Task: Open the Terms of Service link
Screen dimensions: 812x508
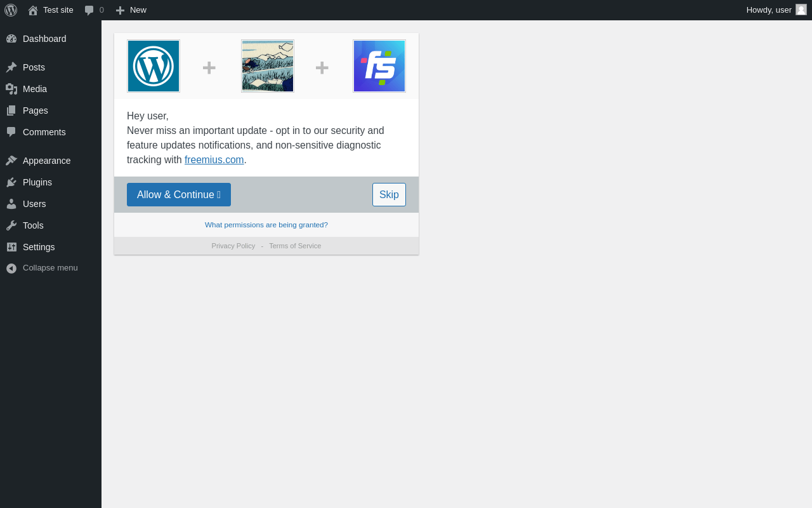Action: tap(295, 246)
